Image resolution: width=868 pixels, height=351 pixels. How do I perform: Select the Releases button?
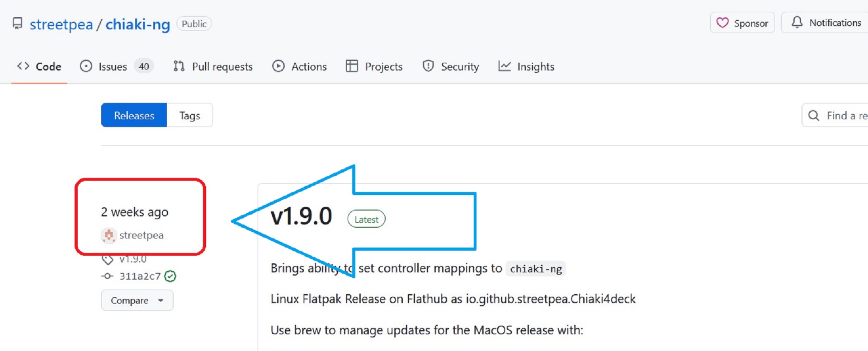point(134,116)
